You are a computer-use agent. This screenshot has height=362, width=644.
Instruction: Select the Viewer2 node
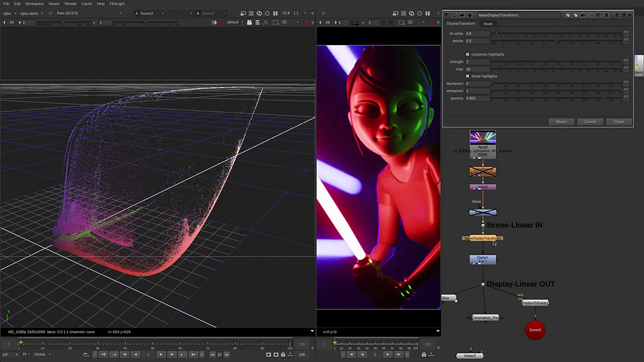click(x=470, y=356)
